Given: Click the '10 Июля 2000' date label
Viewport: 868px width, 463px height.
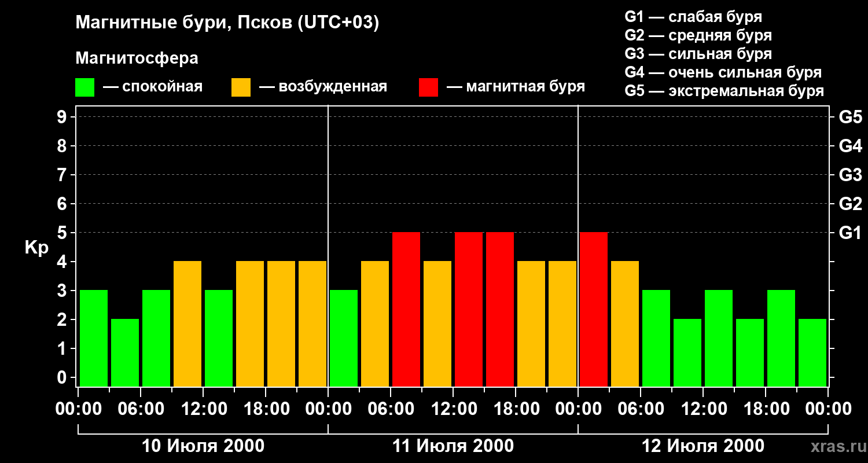Looking at the screenshot, I should (x=203, y=446).
